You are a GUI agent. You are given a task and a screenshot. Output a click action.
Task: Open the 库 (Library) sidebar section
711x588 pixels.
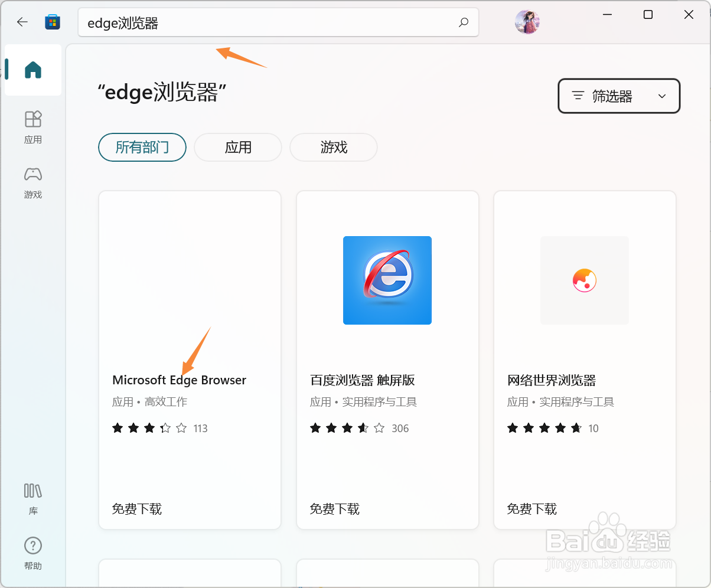click(33, 499)
